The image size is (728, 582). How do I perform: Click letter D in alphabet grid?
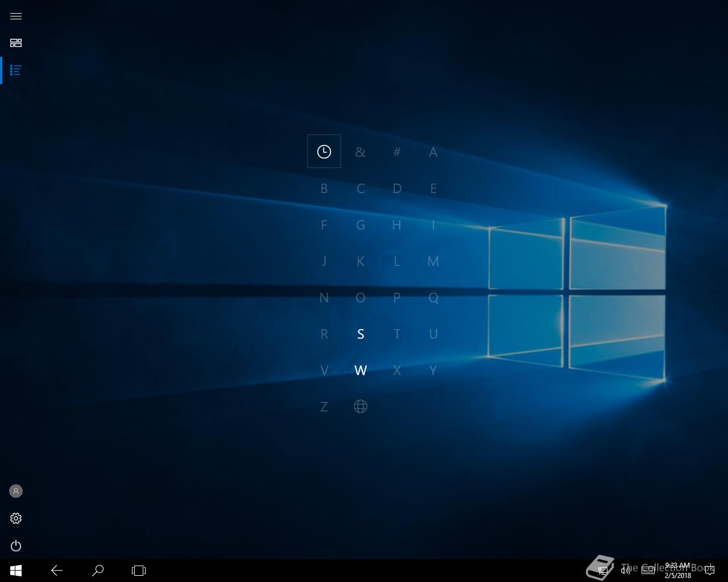[397, 189]
